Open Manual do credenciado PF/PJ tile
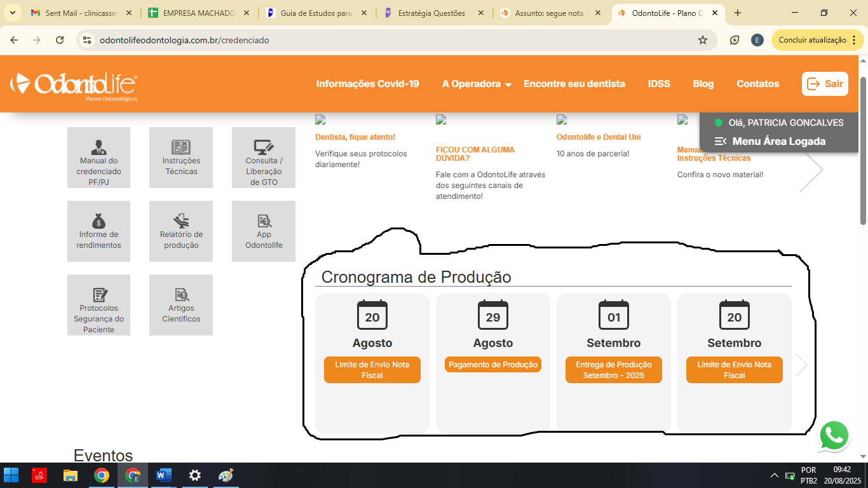The image size is (868, 488). (98, 158)
